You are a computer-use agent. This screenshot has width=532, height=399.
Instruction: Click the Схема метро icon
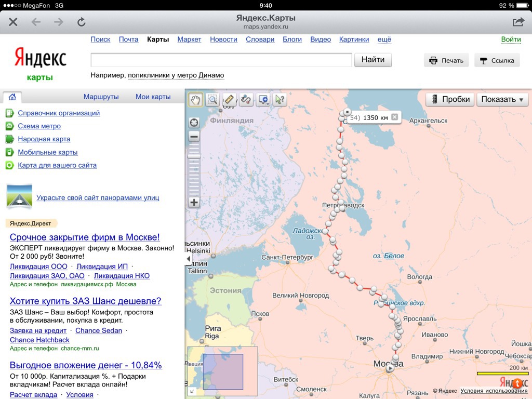(9, 126)
